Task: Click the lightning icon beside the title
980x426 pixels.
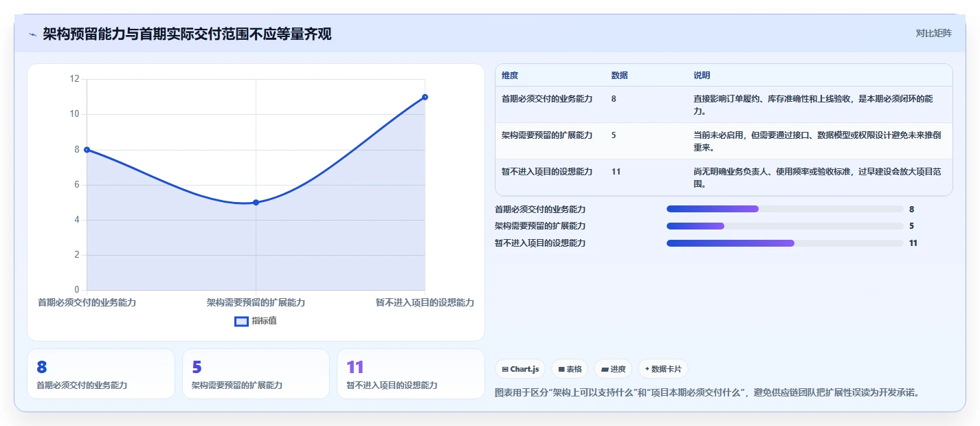Action: tap(32, 34)
